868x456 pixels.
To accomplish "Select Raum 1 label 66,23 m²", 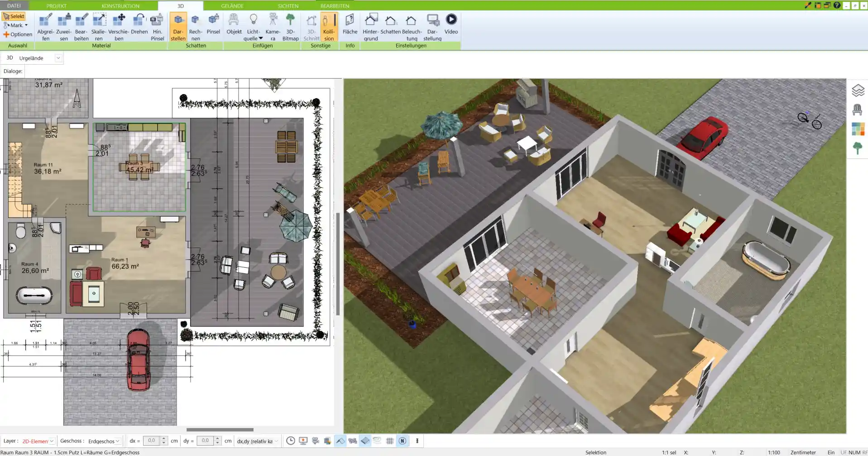I will 125,266.
